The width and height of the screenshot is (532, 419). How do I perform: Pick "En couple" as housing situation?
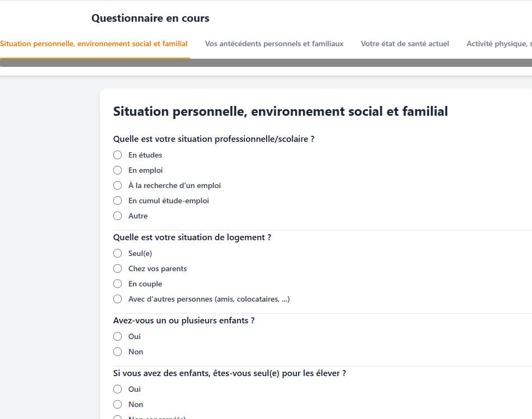(x=117, y=284)
